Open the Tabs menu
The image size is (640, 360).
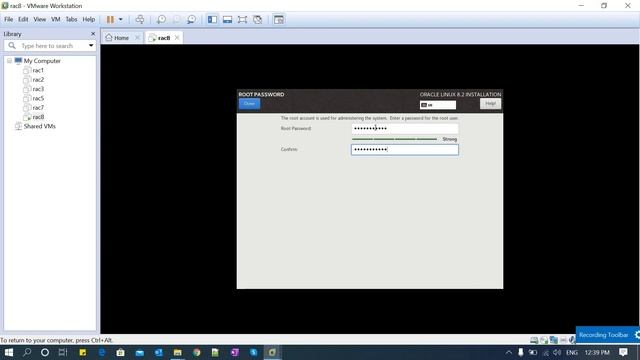pos(71,19)
